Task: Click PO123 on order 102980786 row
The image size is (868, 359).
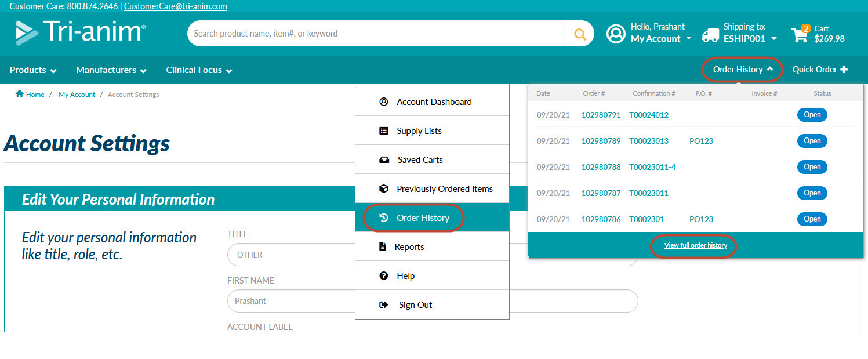Action: [701, 219]
